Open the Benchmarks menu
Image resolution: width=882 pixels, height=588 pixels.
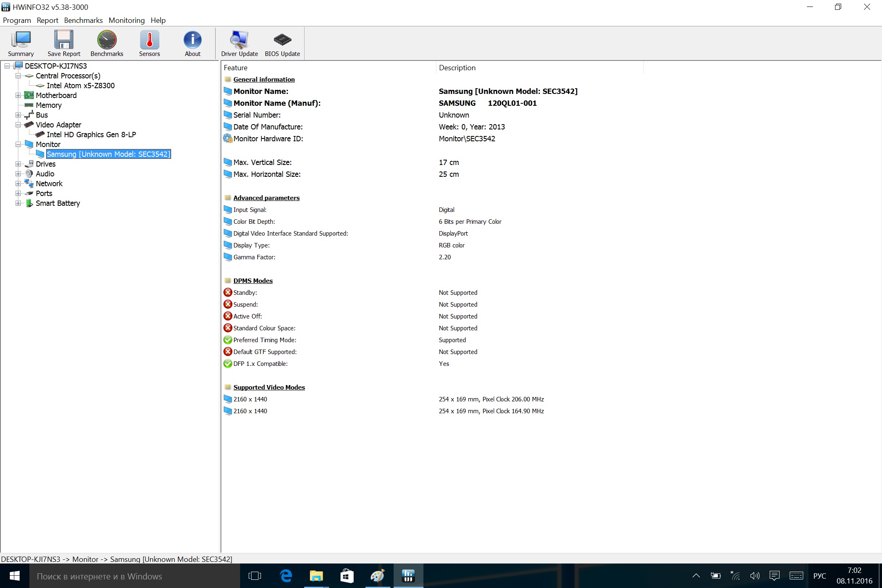click(83, 20)
